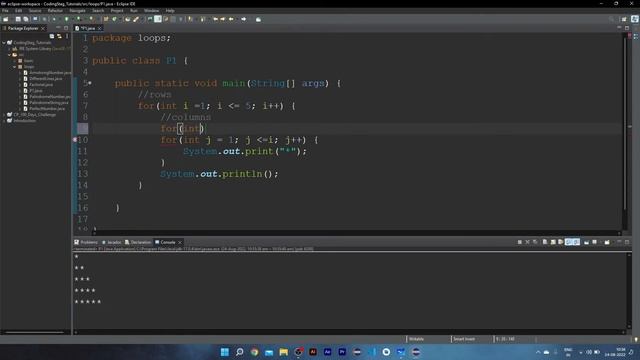640x360 pixels.
Task: Click the Save toolbar icon
Action: click(x=18, y=19)
